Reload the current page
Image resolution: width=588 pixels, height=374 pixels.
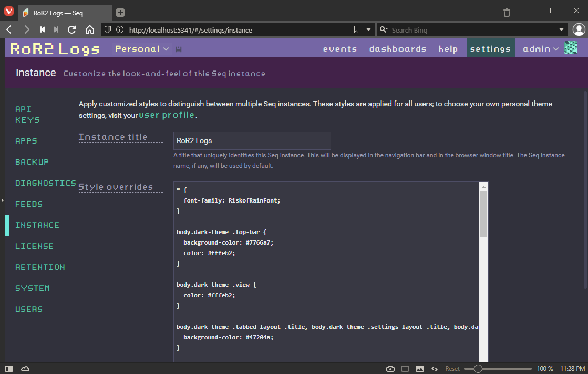click(x=71, y=29)
